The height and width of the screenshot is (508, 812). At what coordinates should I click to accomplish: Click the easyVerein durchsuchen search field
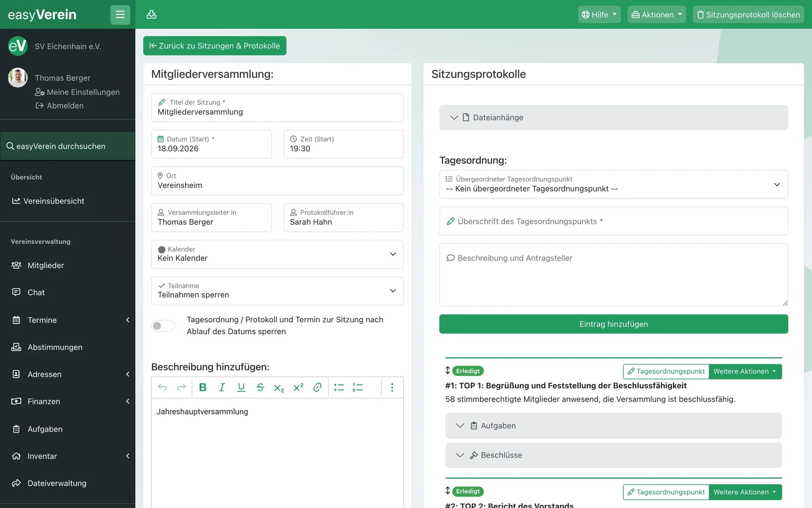(x=67, y=146)
